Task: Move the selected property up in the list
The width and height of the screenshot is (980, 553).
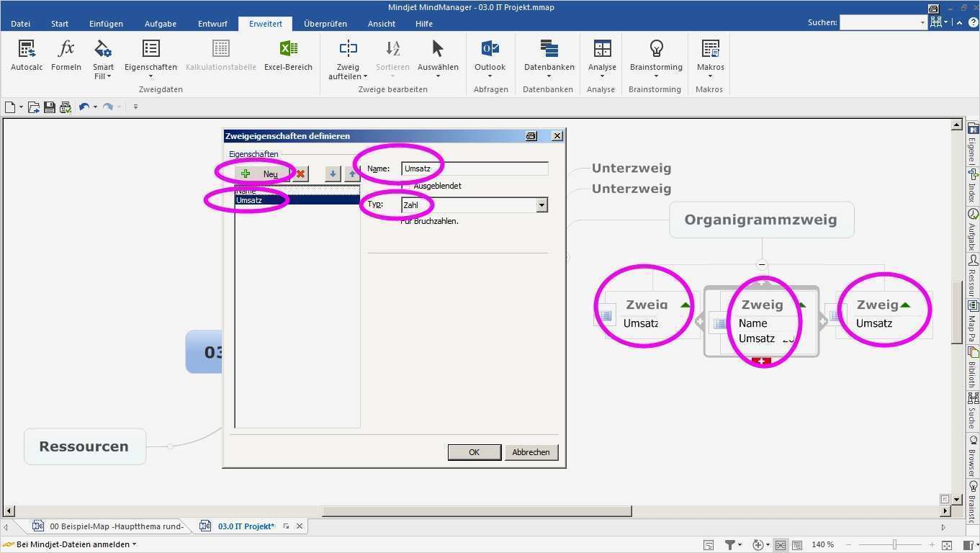Action: pos(352,174)
